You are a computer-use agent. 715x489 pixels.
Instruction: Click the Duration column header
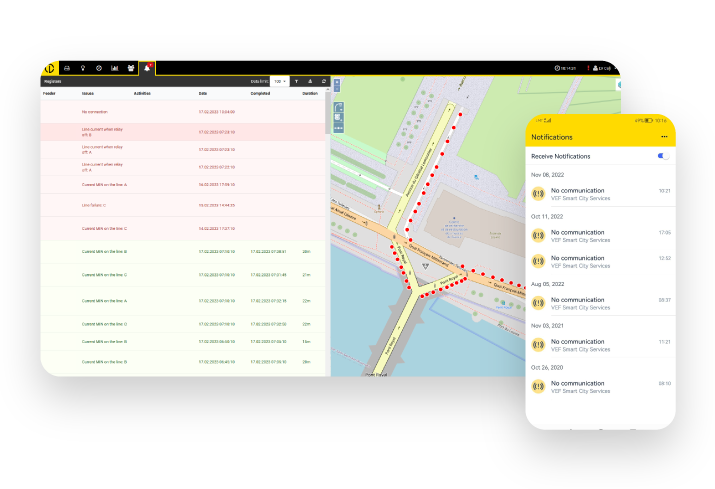click(310, 93)
